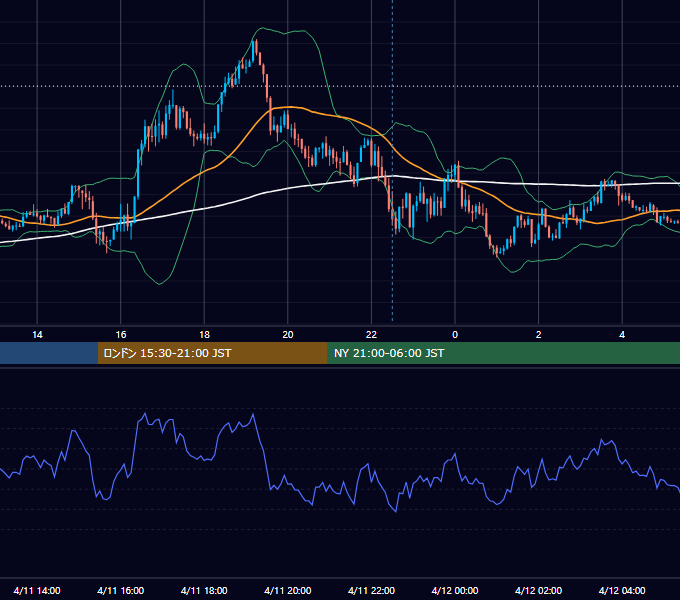
Task: Click the 4 hour axis label
Action: [x=622, y=335]
